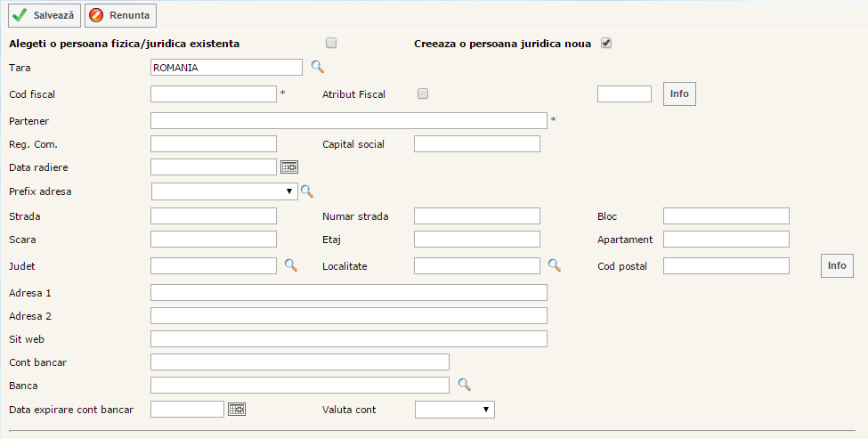Viewport: 868px width, 439px height.
Task: Expand the Prefix adresa dropdown
Action: [x=225, y=191]
